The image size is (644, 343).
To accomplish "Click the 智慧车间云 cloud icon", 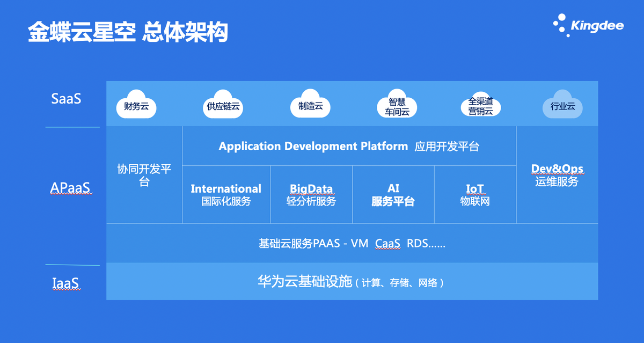I will [x=397, y=104].
